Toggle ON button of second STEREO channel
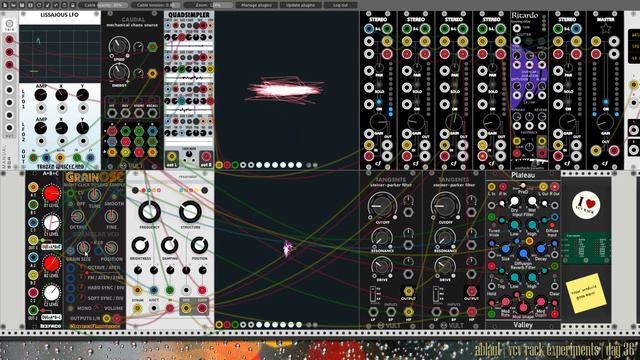Viewport: 640px width, 360px height. coord(417,102)
